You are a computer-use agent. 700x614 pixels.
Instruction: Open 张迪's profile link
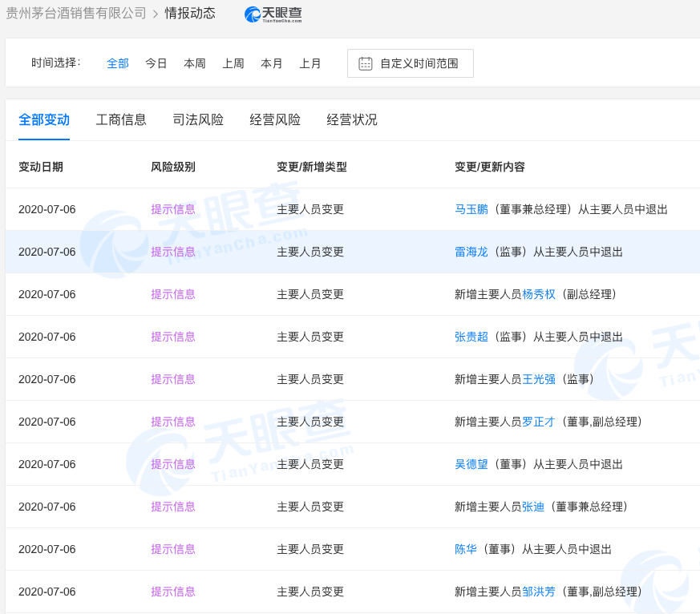(x=532, y=507)
